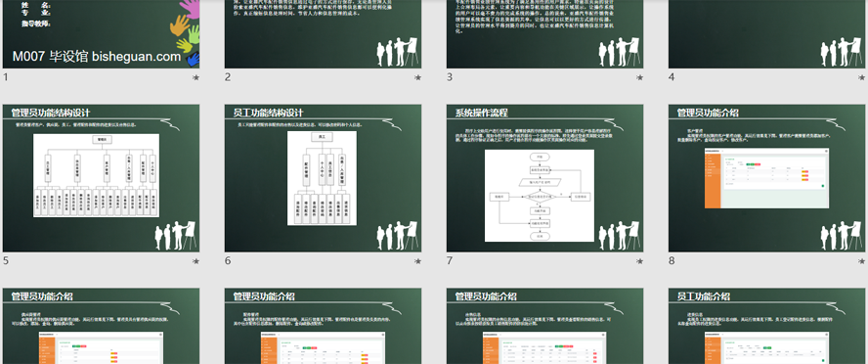
Task: Select slide 3 thumbnail
Action: pyautogui.click(x=545, y=34)
